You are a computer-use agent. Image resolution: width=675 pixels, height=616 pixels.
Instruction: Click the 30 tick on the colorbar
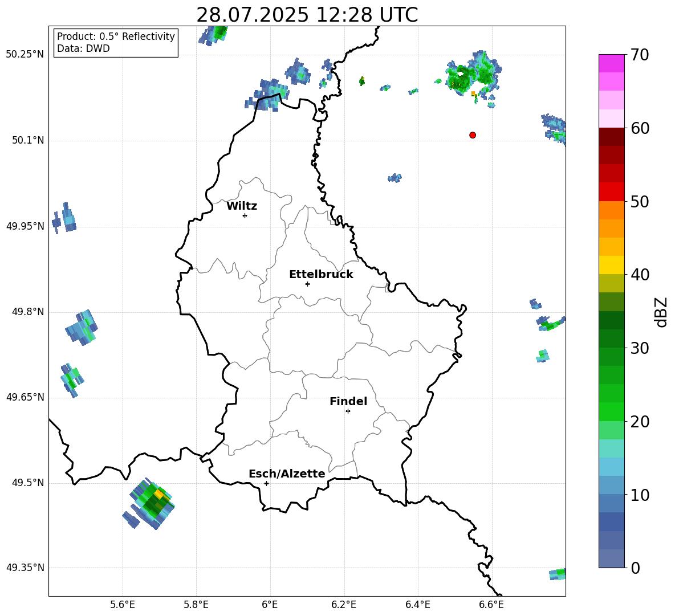[640, 348]
